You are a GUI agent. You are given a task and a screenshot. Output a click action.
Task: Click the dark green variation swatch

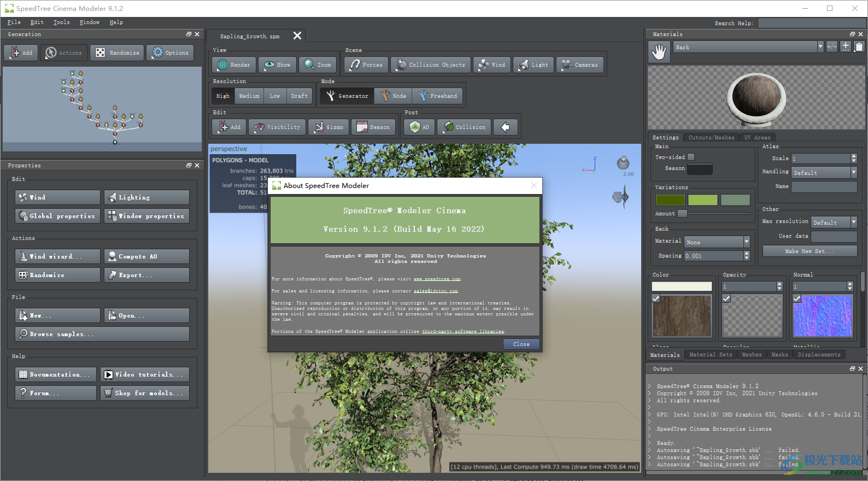[670, 200]
